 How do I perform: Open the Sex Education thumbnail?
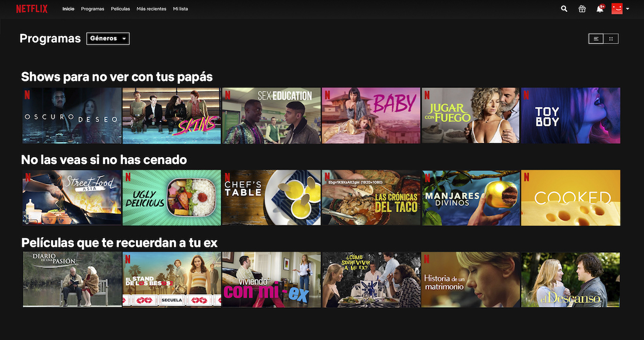point(271,115)
